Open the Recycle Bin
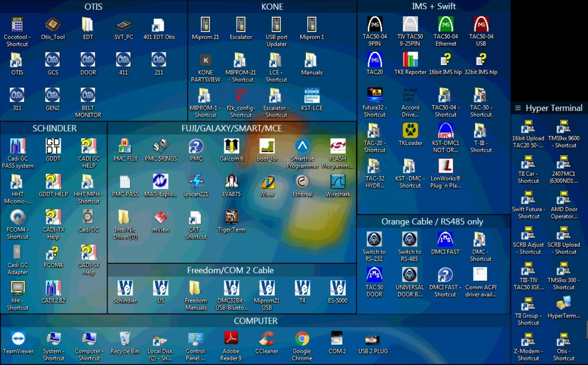This screenshot has width=588, height=365. click(x=125, y=339)
